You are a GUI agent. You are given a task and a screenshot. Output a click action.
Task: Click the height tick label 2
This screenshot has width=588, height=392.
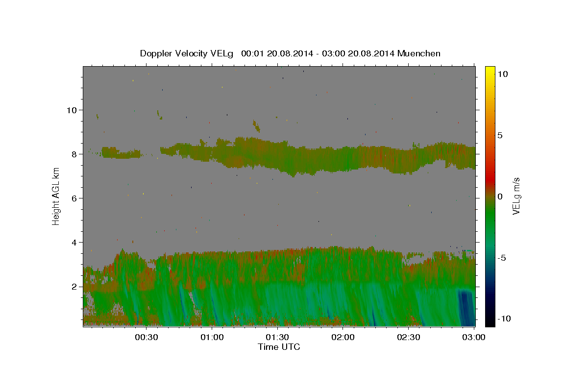[74, 287]
